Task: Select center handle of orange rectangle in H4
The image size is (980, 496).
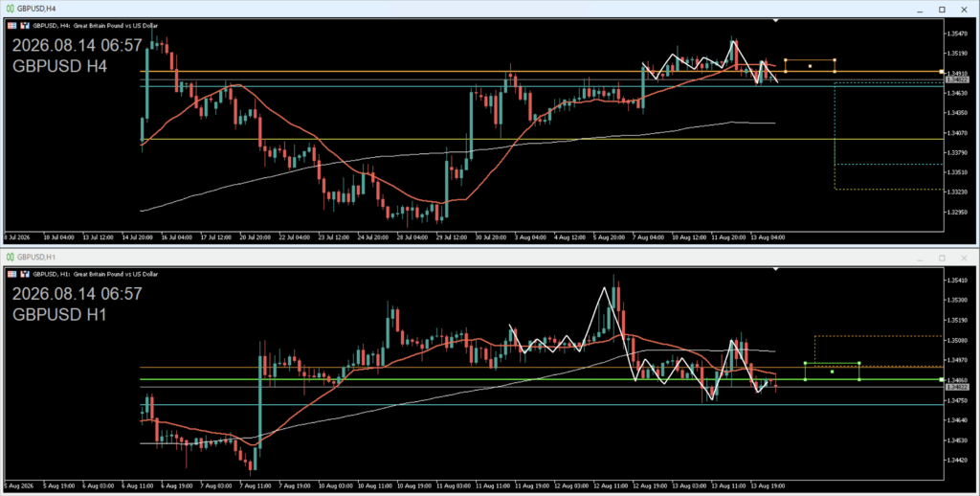Action: pyautogui.click(x=810, y=66)
